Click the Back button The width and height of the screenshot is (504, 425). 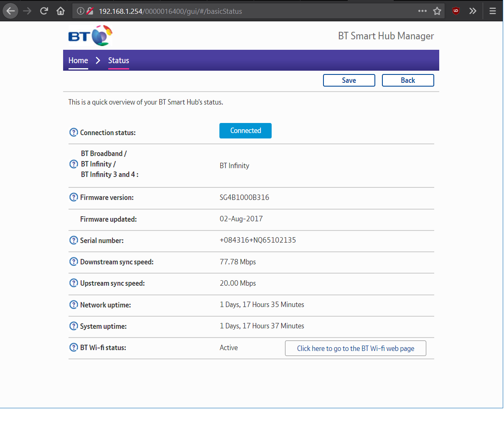[407, 80]
